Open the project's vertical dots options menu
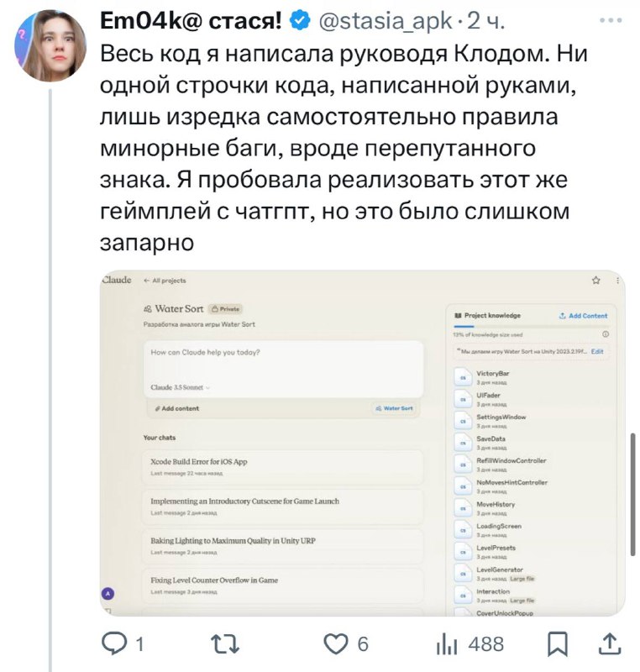This screenshot has width=640, height=672. click(x=617, y=280)
